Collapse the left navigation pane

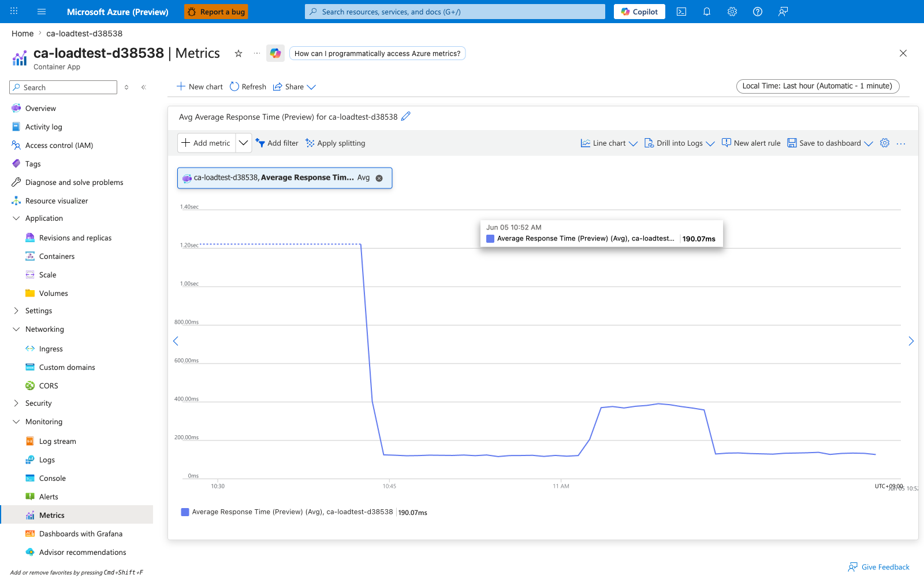click(144, 87)
